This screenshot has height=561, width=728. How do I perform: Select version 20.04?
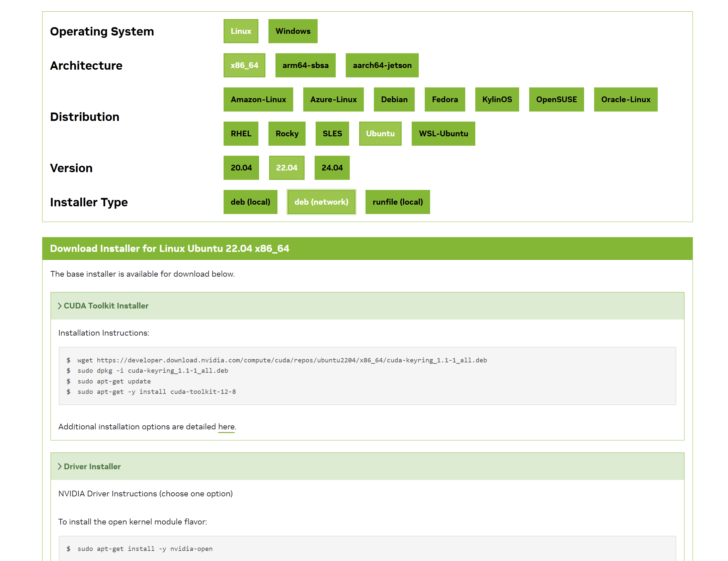click(x=241, y=168)
